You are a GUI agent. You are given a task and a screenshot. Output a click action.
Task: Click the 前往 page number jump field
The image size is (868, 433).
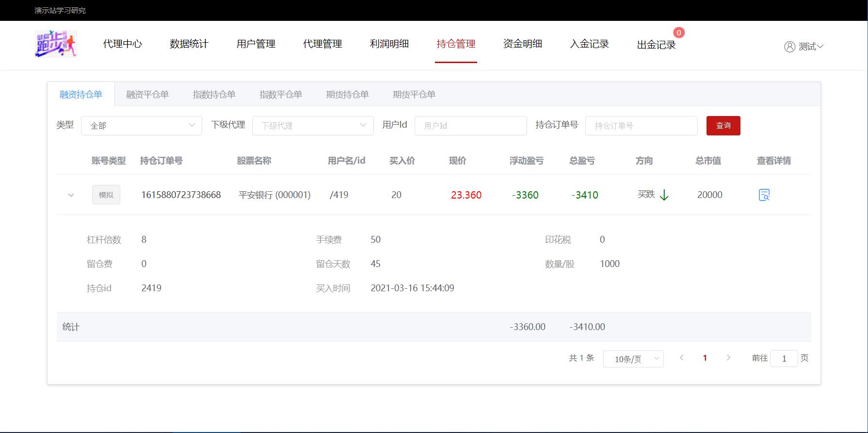[x=784, y=359]
